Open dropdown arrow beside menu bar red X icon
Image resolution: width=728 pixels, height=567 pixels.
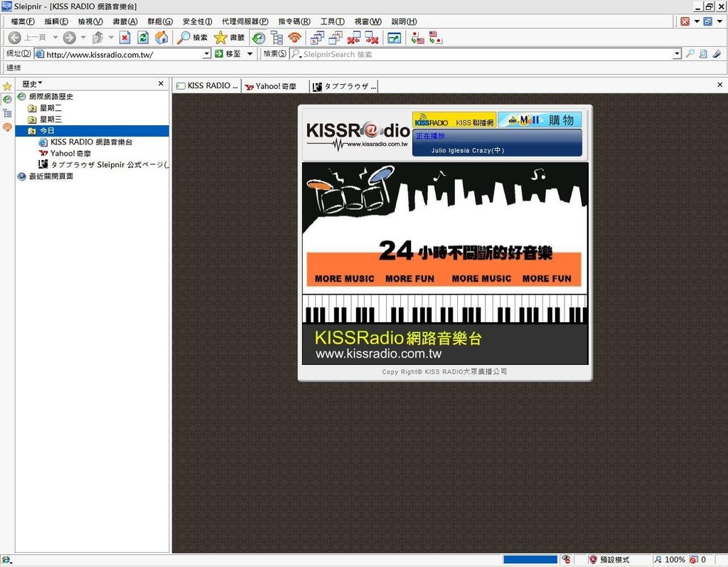(697, 21)
